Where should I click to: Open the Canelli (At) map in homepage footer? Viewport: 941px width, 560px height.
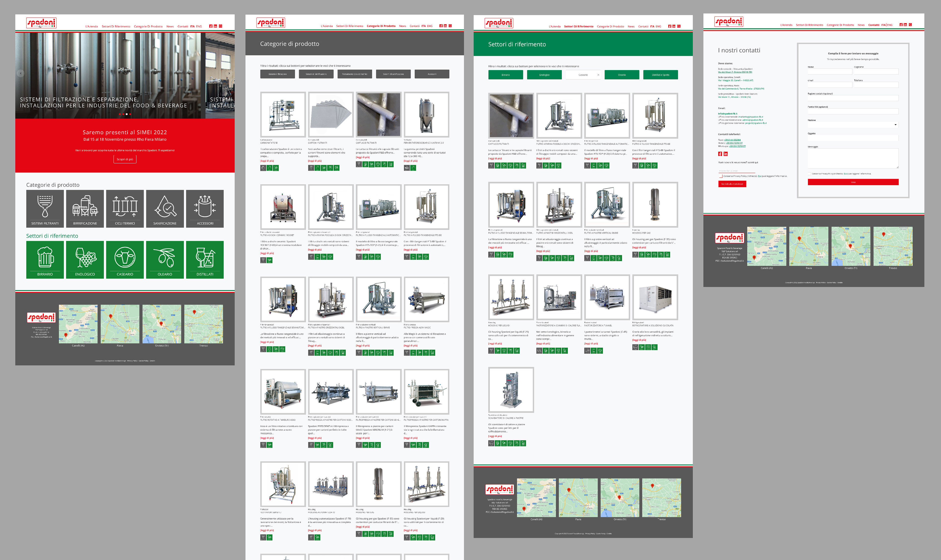(x=78, y=324)
